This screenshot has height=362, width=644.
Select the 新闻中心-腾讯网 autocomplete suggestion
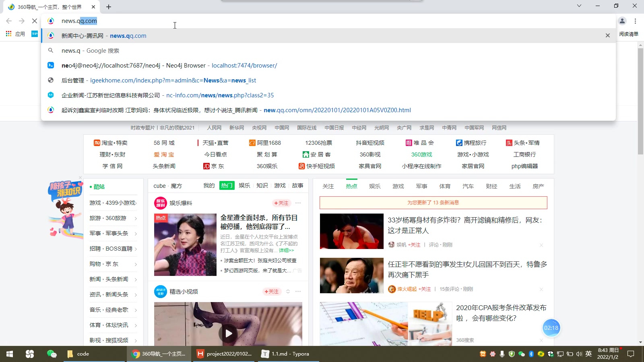pos(328,35)
